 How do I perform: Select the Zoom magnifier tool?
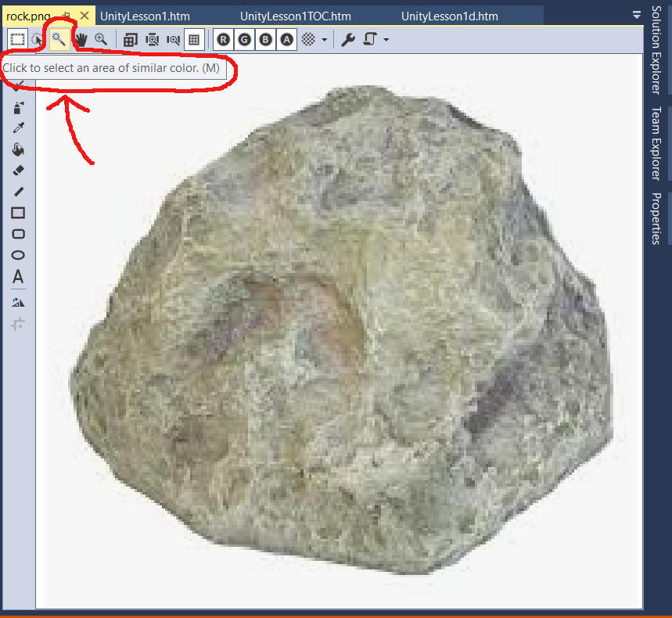(101, 39)
